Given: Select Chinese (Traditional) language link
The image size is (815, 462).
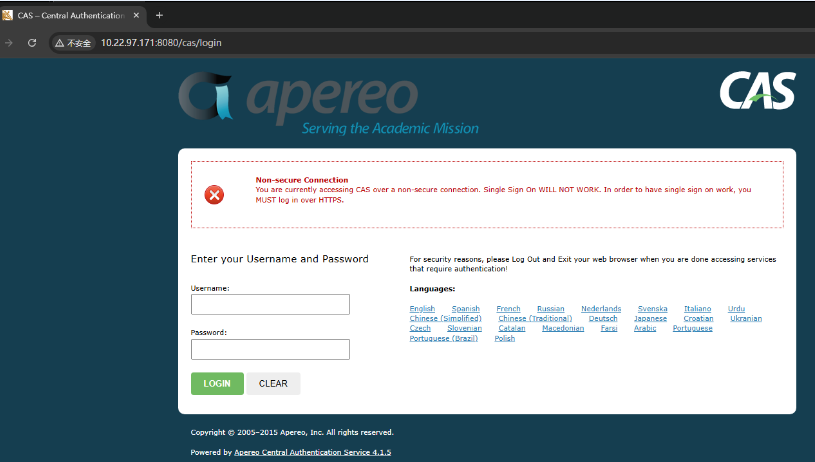Looking at the screenshot, I should pos(535,319).
